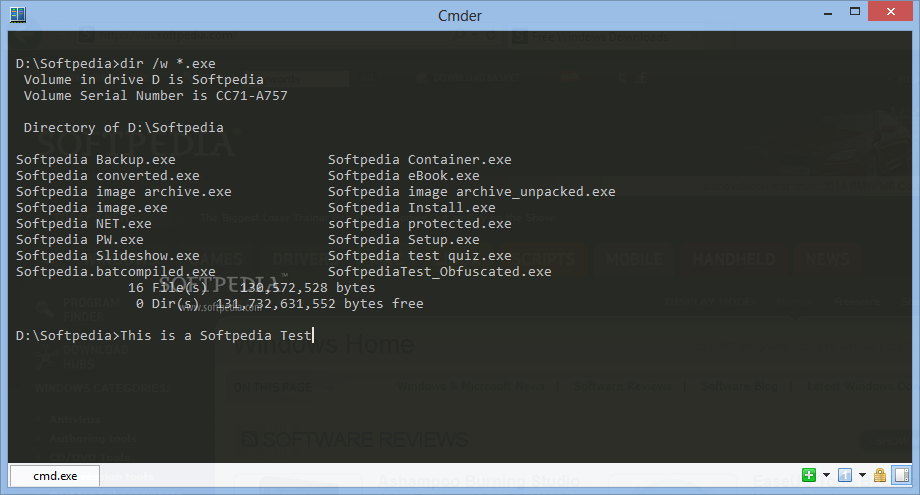The image size is (920, 495).
Task: Click the green new console plus icon
Action: [x=809, y=475]
